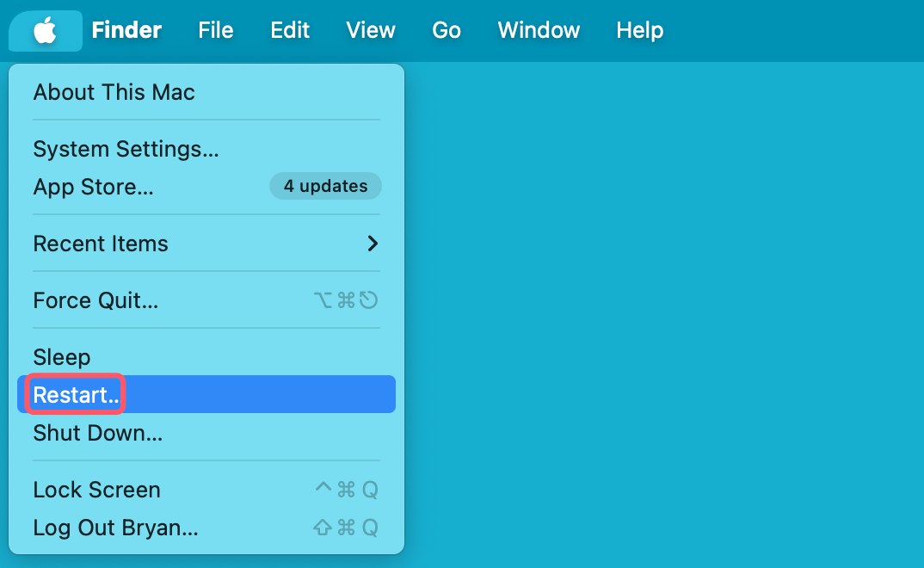Open the Finder menu
This screenshot has width=924, height=568.
click(126, 30)
